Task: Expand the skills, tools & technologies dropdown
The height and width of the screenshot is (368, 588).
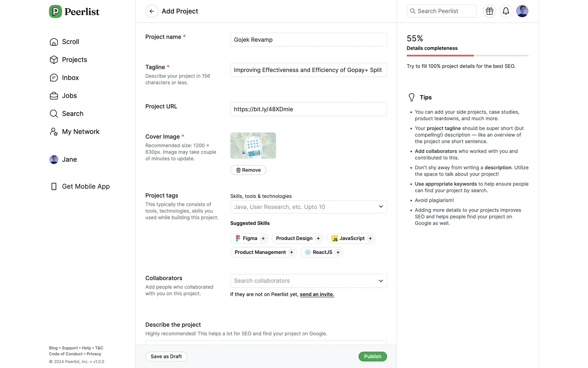Action: point(381,207)
